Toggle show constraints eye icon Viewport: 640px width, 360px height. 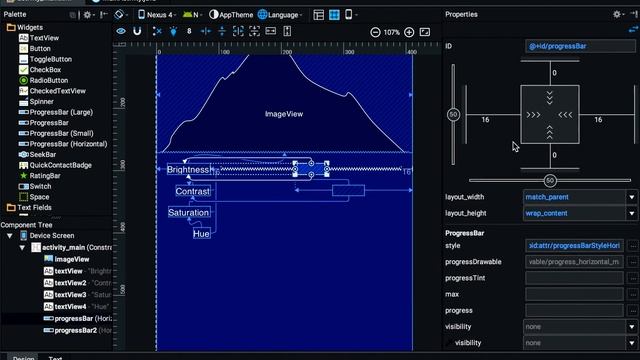click(x=121, y=31)
